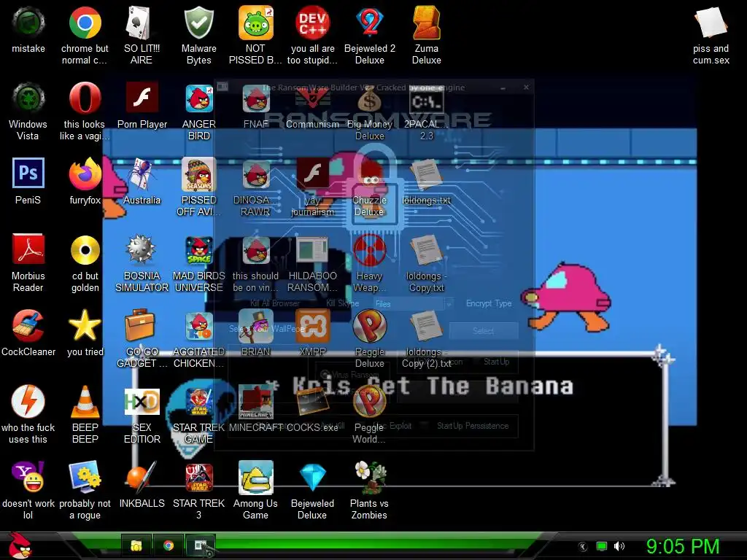Open 'who the fuck uses this' lightning icon
Image resolution: width=747 pixels, height=560 pixels.
click(x=28, y=402)
